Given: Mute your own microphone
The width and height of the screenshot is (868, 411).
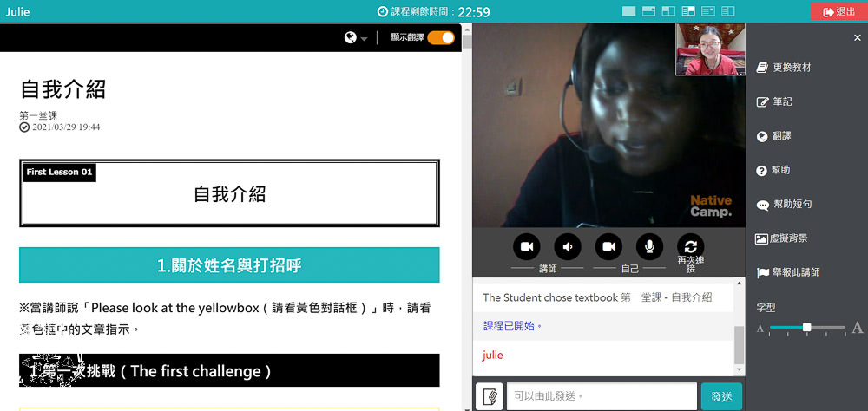Looking at the screenshot, I should (x=649, y=246).
